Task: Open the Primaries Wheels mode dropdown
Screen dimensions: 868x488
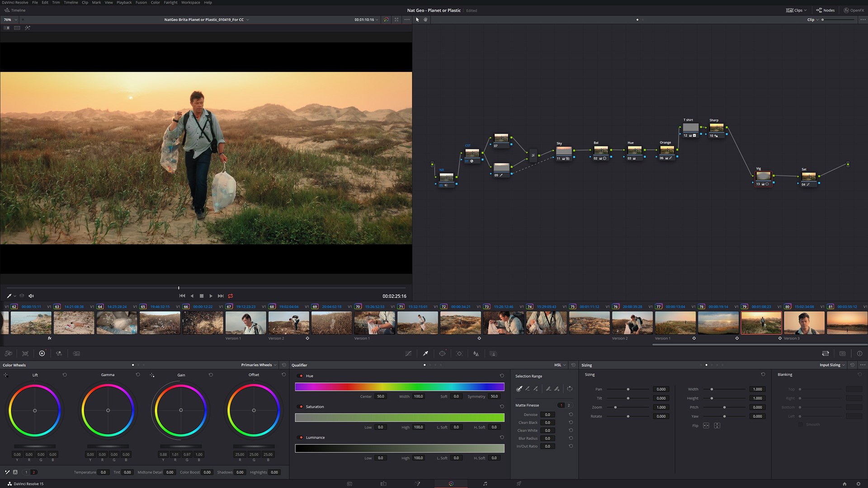Action: tap(259, 365)
